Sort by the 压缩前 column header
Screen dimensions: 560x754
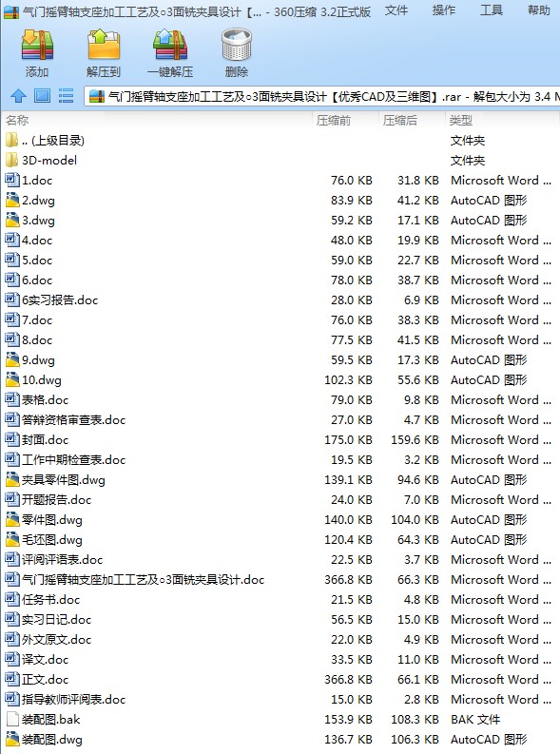(334, 120)
